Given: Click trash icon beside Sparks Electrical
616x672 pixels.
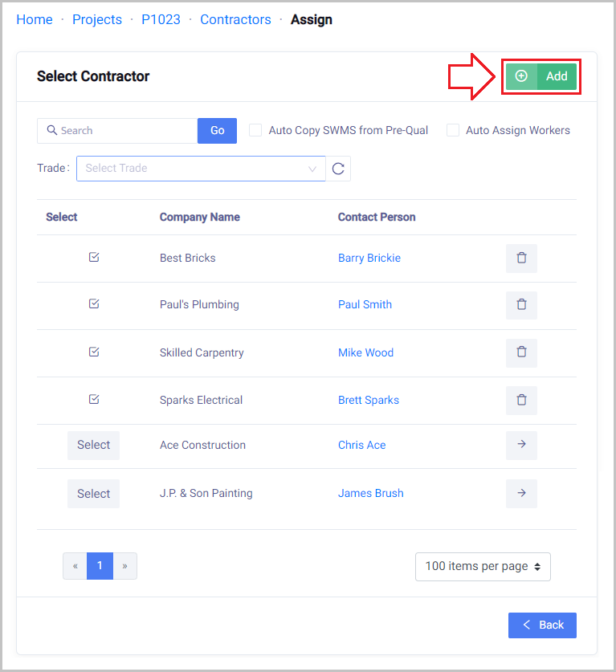Looking at the screenshot, I should (521, 400).
